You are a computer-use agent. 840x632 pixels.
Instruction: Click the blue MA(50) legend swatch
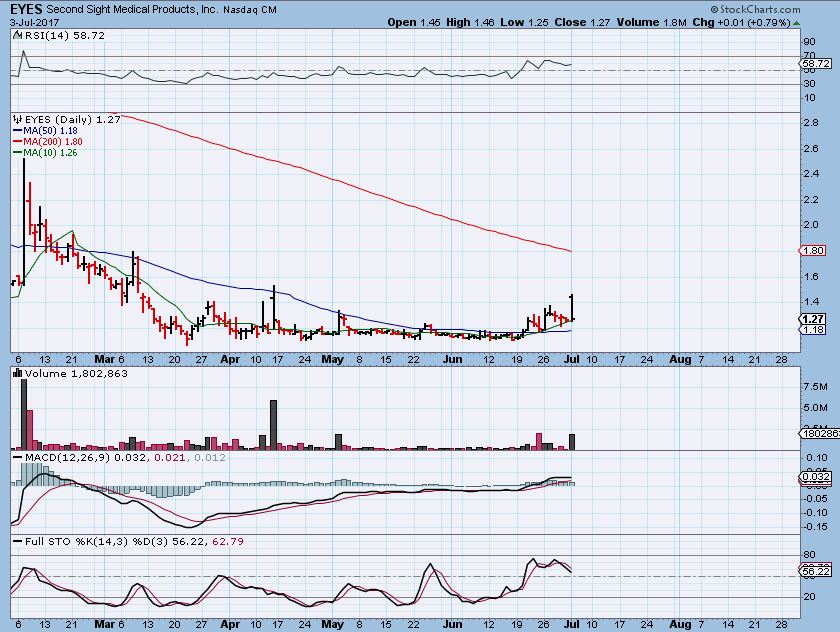15,131
